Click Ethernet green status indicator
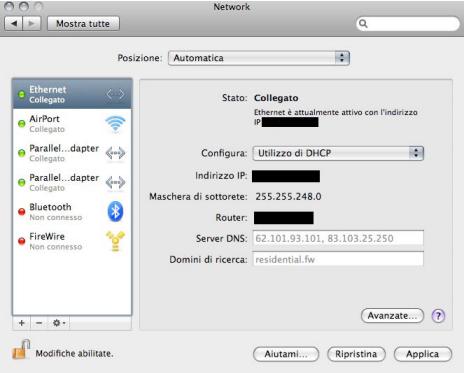Viewport: 464px width, 373px height. (21, 94)
